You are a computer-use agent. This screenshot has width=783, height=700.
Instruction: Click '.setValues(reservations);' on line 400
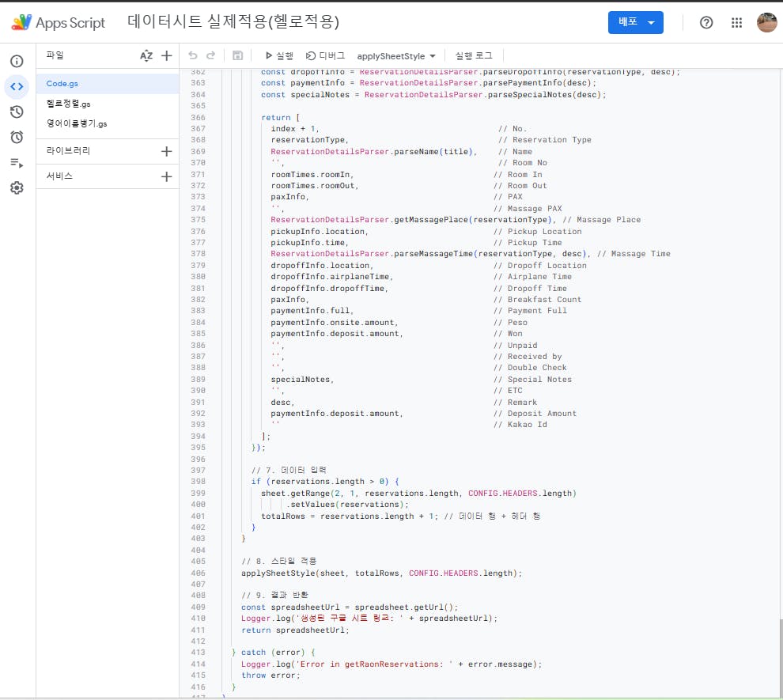pos(347,505)
